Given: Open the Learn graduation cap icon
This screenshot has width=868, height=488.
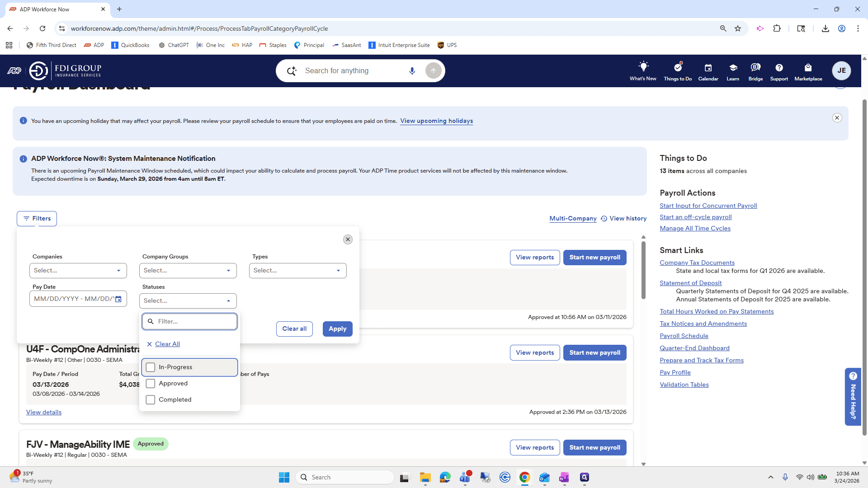Looking at the screenshot, I should click(733, 68).
